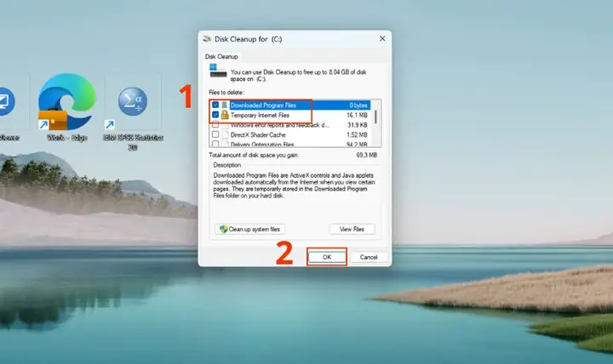Click the lock icon beside Temporary Internet Files

225,115
